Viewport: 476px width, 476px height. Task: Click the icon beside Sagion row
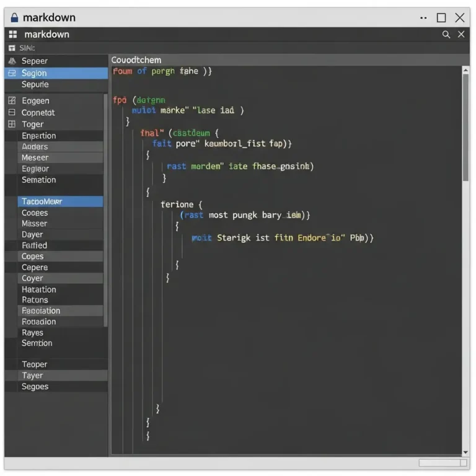point(12,73)
